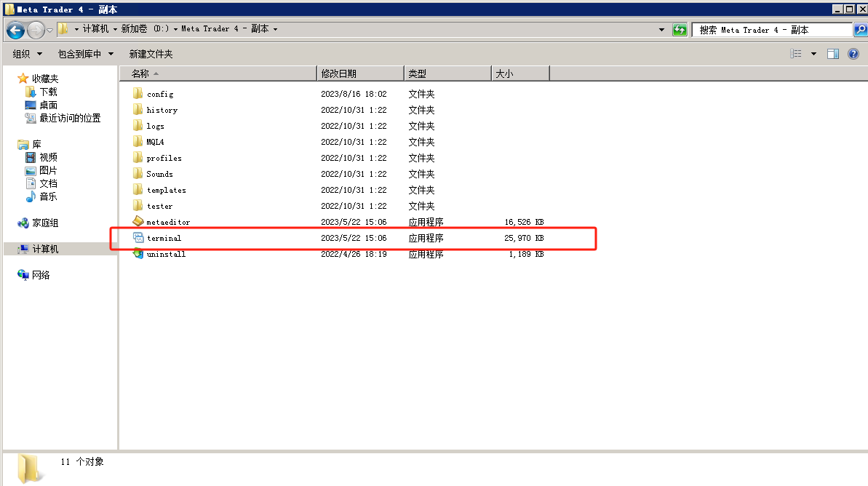Screen dimensions: 868x486
Task: Click the 新加卷 (D:) breadcrumb
Action: click(145, 29)
